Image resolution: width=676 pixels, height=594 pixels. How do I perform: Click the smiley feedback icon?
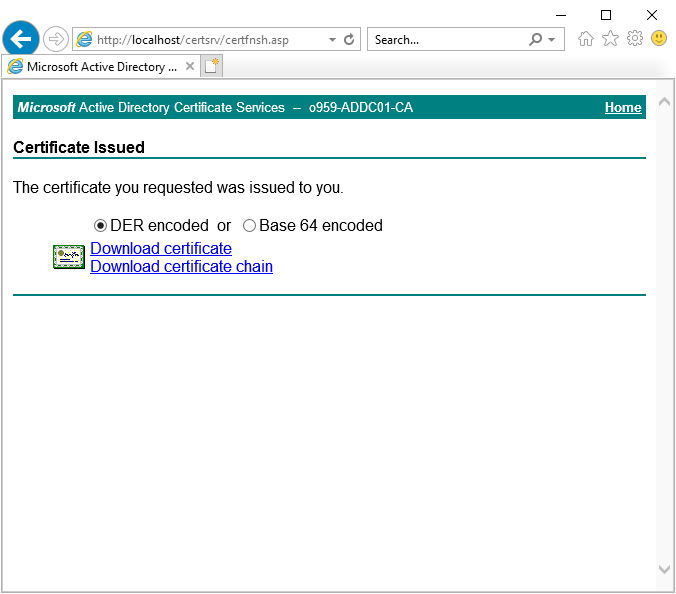pyautogui.click(x=659, y=38)
